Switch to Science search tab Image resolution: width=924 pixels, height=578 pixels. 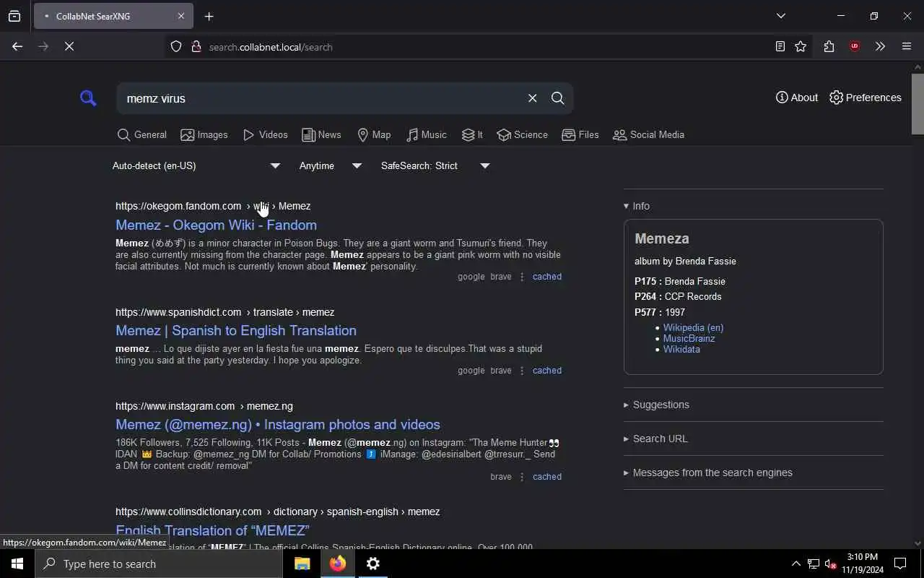[522, 135]
